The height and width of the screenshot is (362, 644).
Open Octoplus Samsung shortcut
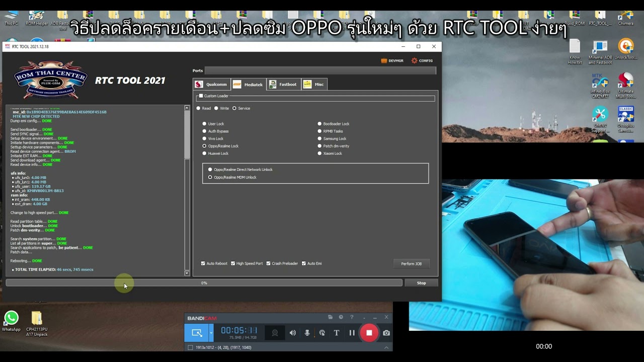pos(626,120)
